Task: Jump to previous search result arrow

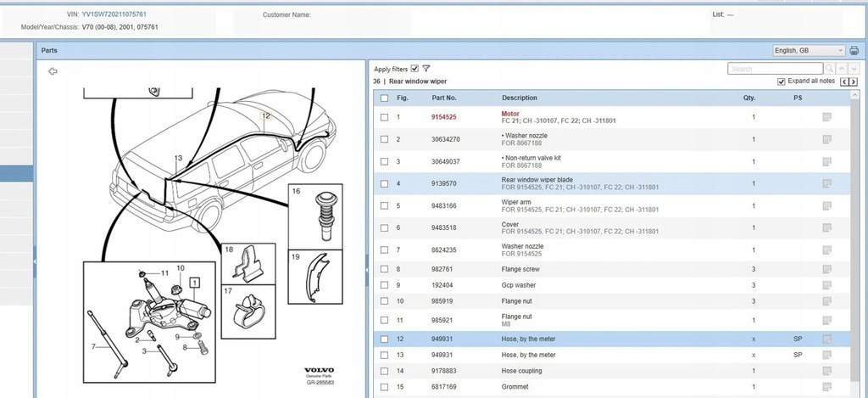Action: (x=842, y=69)
